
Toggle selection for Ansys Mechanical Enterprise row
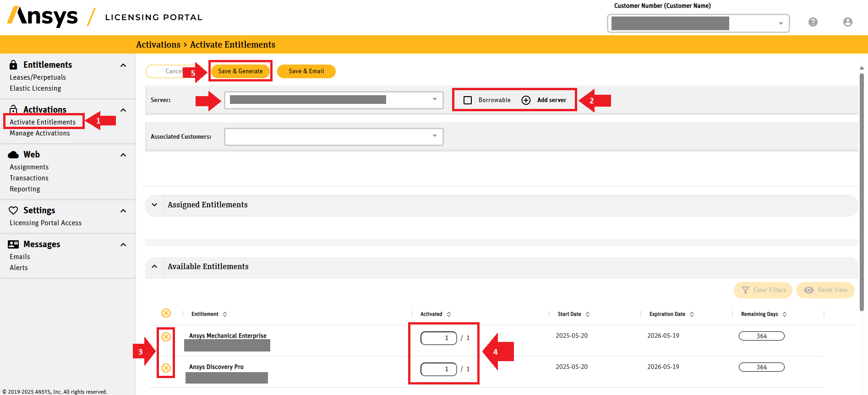tap(166, 337)
